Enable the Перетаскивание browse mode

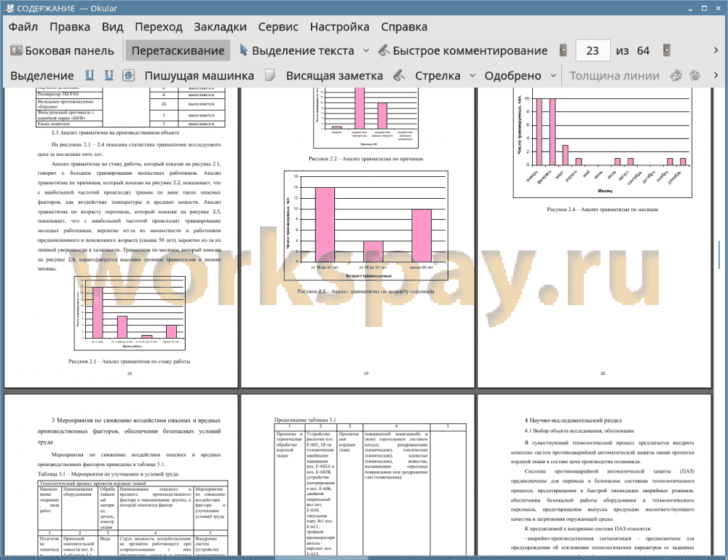tap(178, 51)
